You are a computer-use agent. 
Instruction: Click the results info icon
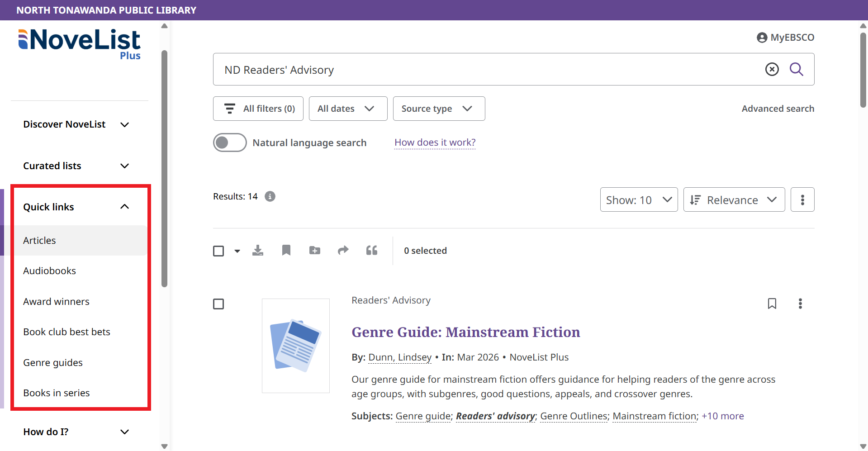coord(270,196)
